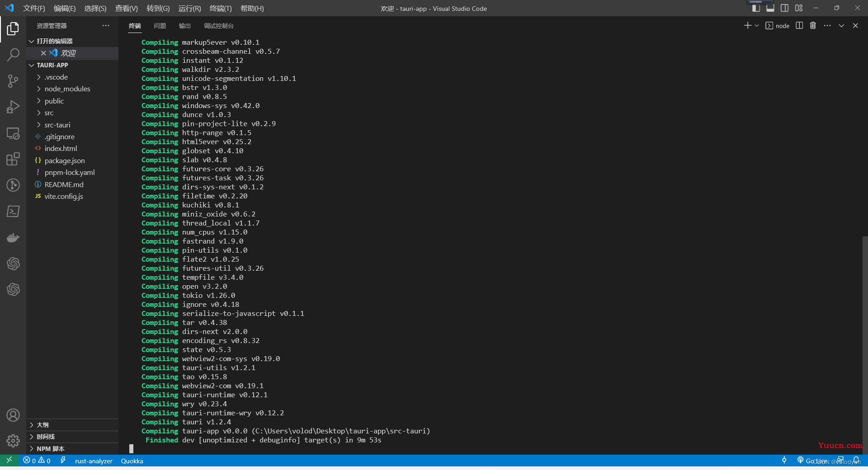Image resolution: width=868 pixels, height=470 pixels.
Task: Kill terminal with the trash icon
Action: [x=813, y=26]
